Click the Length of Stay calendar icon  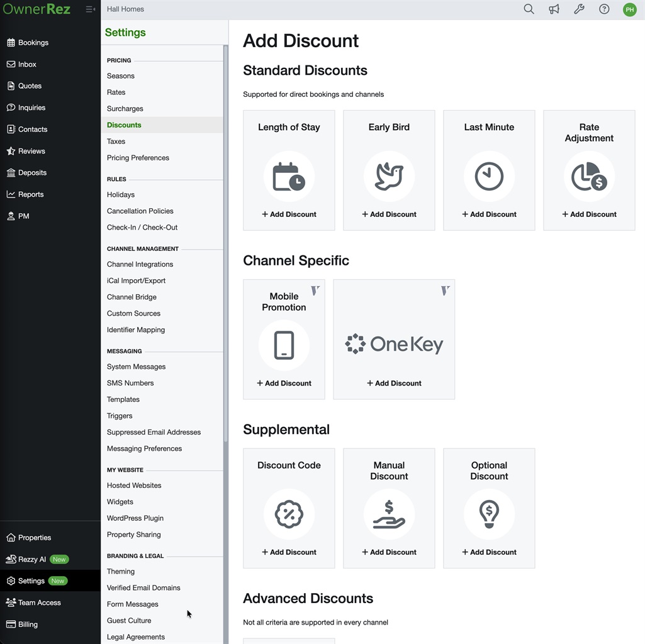(x=289, y=177)
